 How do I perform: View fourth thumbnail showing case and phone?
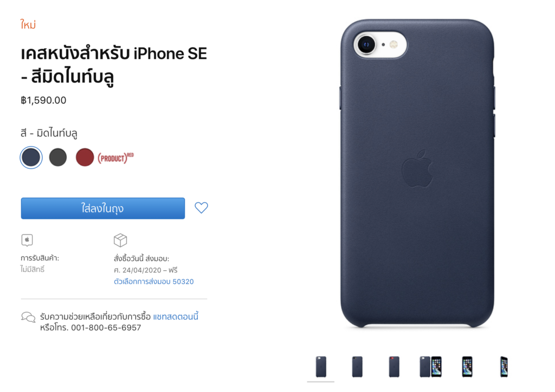coord(430,367)
